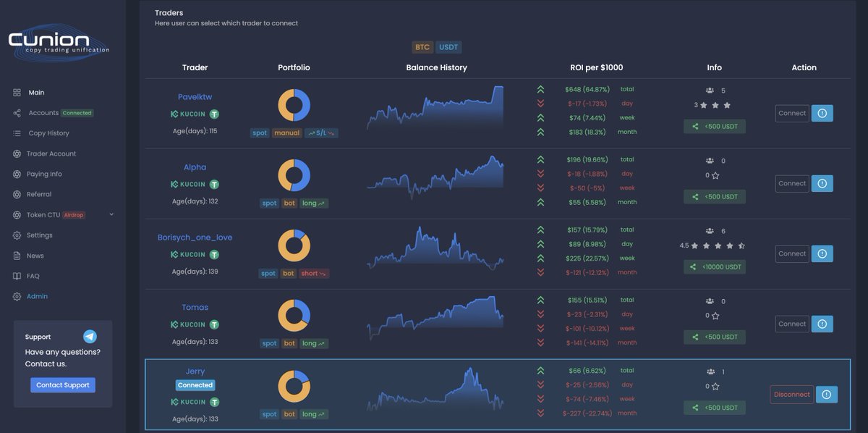Open trader Jerry profile link
Image resolution: width=868 pixels, height=433 pixels.
pyautogui.click(x=195, y=371)
